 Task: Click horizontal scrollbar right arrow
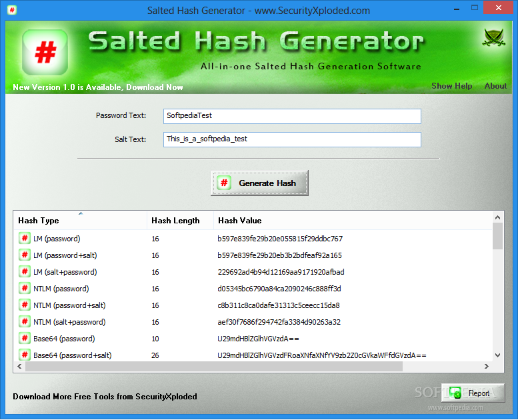pos(486,366)
